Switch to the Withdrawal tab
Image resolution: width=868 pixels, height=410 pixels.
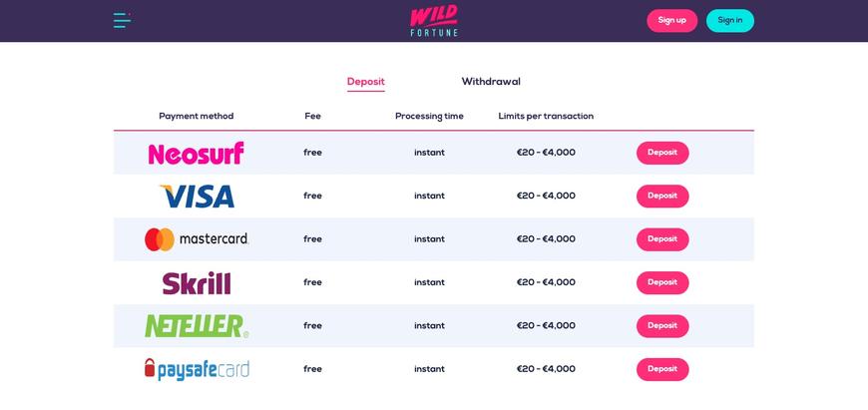(491, 82)
